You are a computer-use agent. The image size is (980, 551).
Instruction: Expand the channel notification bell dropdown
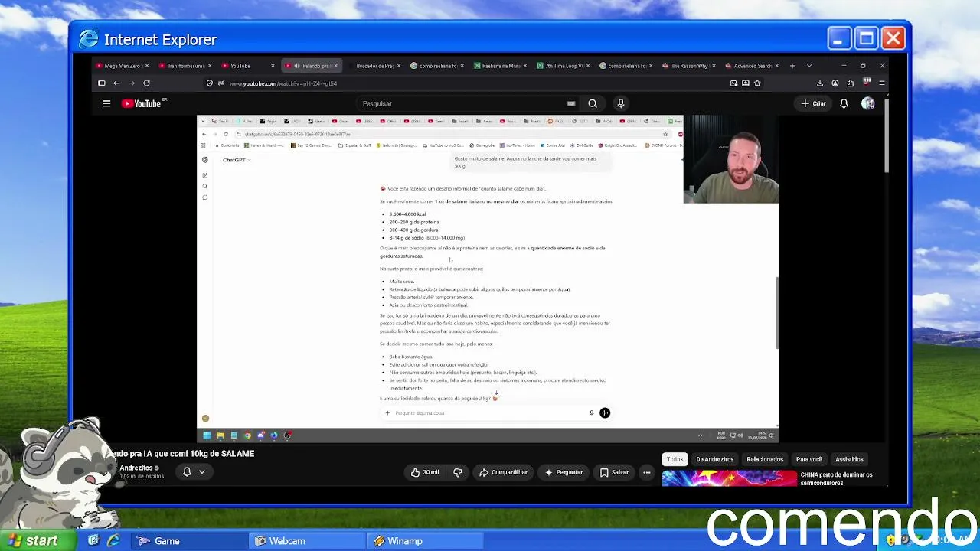194,472
